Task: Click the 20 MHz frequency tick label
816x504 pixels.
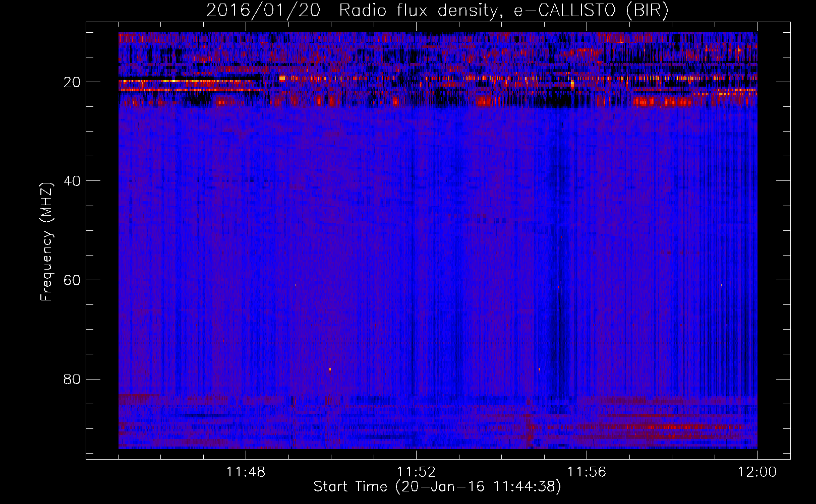Action: click(x=73, y=82)
